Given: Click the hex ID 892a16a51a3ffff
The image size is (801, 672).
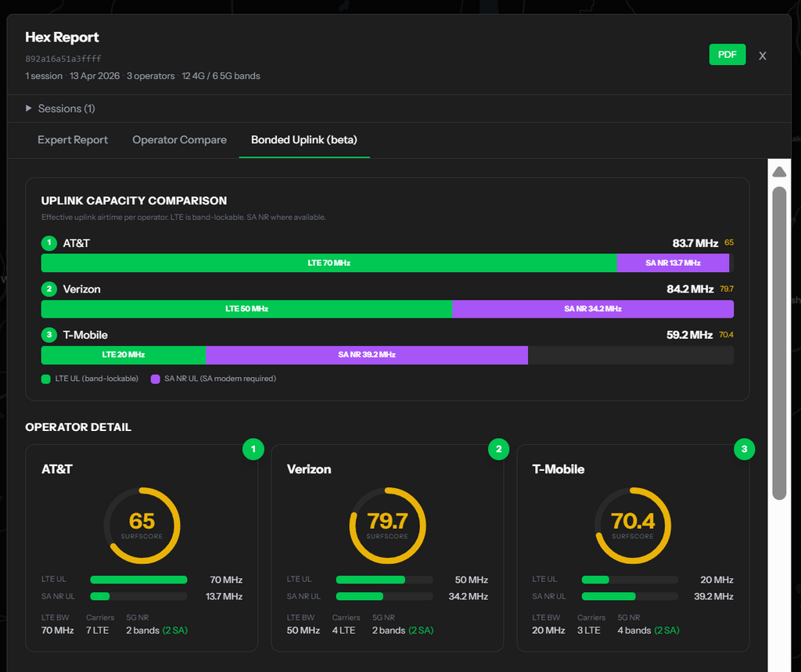Looking at the screenshot, I should click(x=63, y=59).
